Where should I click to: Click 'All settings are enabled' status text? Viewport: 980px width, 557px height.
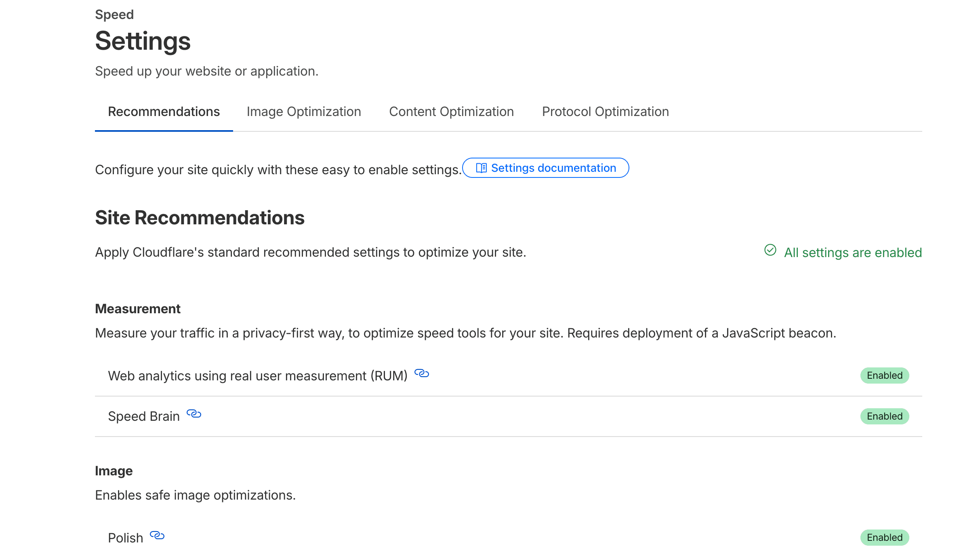pos(853,253)
